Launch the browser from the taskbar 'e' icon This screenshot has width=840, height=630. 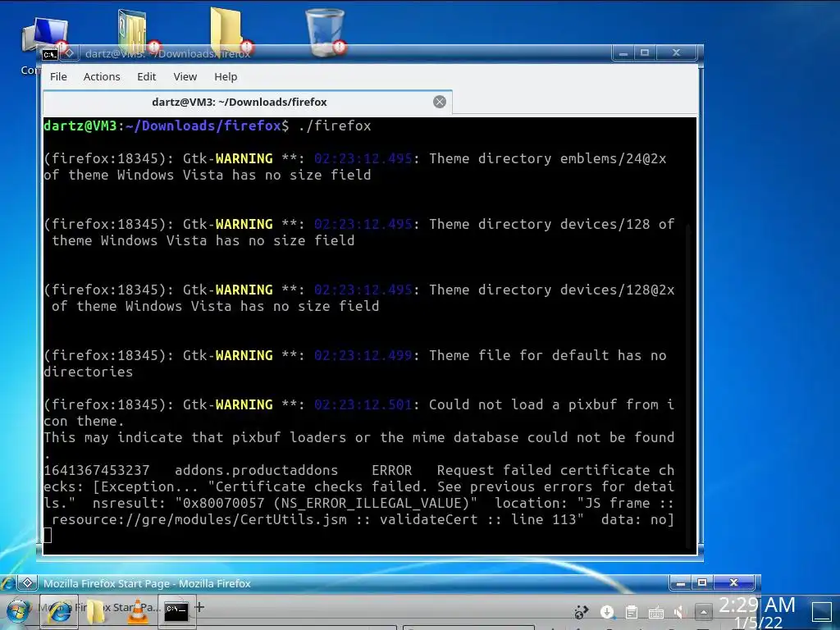[x=59, y=611]
